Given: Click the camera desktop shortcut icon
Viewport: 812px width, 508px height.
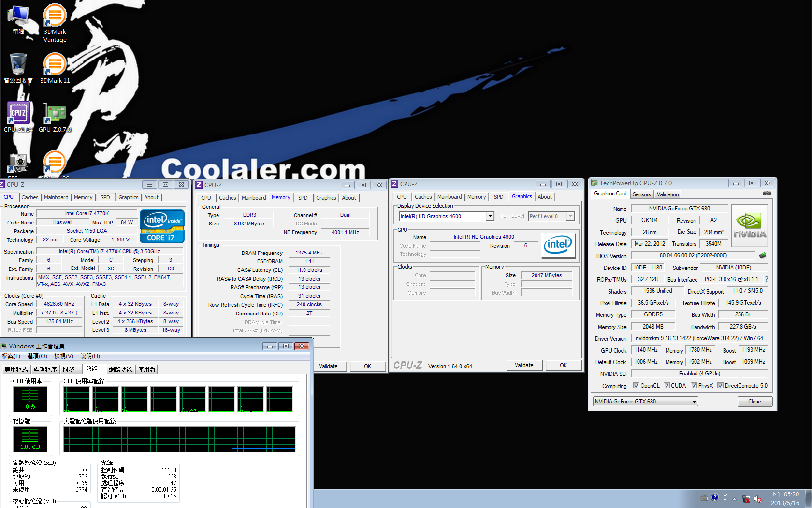Looking at the screenshot, I should click(x=18, y=163).
